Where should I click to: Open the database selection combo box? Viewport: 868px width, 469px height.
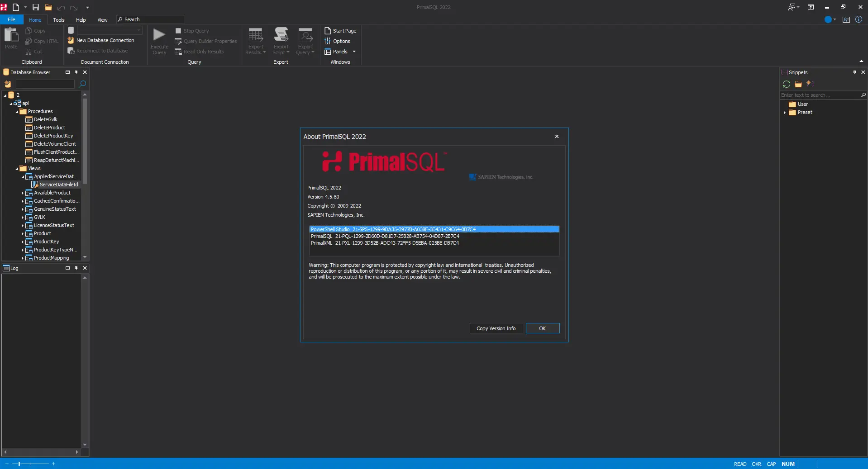tap(110, 30)
